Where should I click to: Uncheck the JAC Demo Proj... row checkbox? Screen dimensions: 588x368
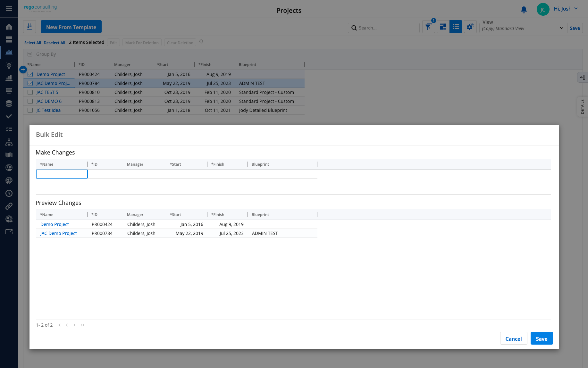click(x=30, y=83)
